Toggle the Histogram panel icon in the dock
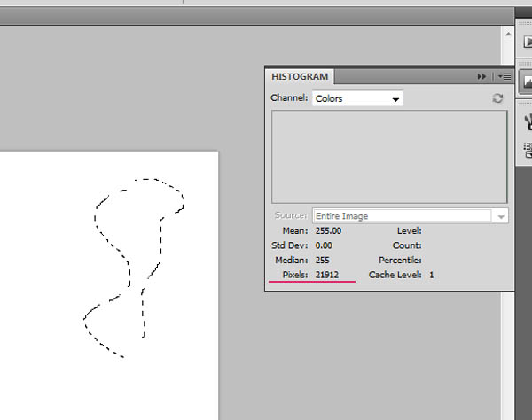This screenshot has height=420, width=532. click(x=526, y=82)
